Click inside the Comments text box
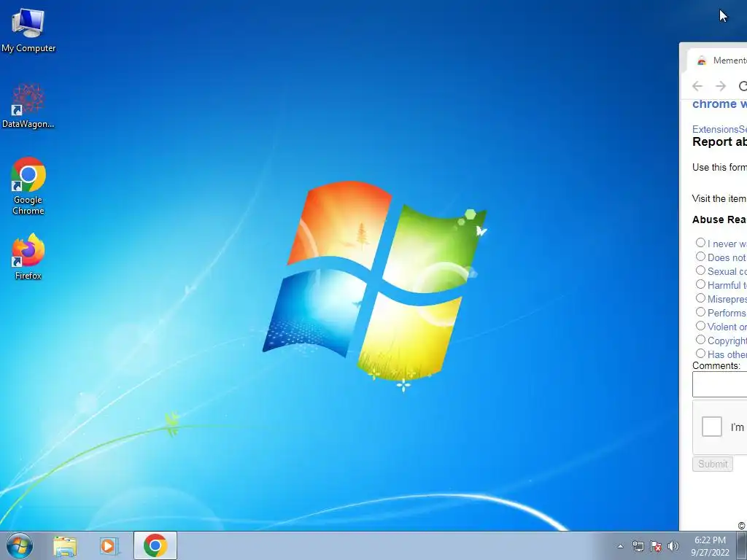Screen dimensions: 747x560 720,384
